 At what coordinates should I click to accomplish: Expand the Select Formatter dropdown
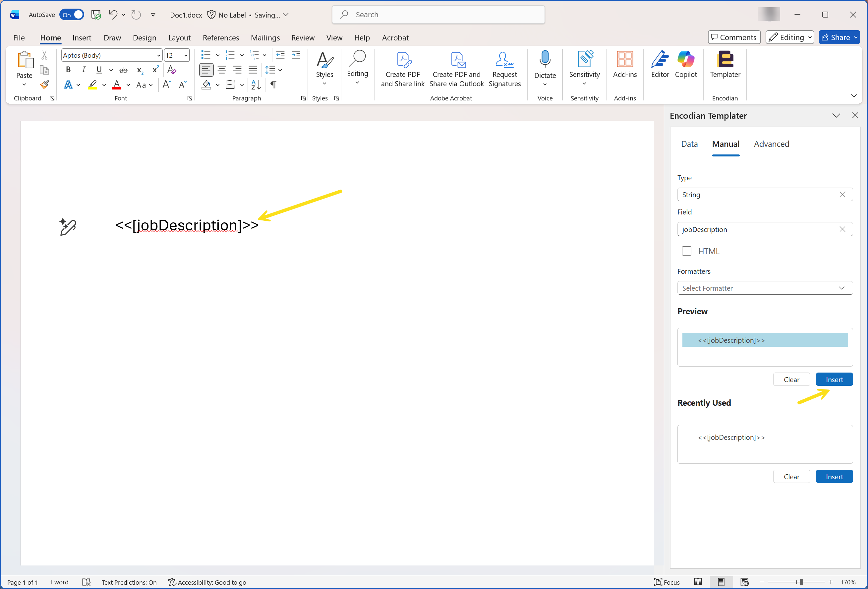765,288
